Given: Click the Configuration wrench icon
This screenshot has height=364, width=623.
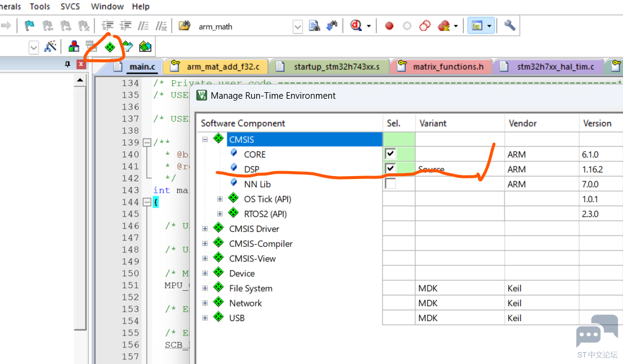Looking at the screenshot, I should [x=509, y=26].
